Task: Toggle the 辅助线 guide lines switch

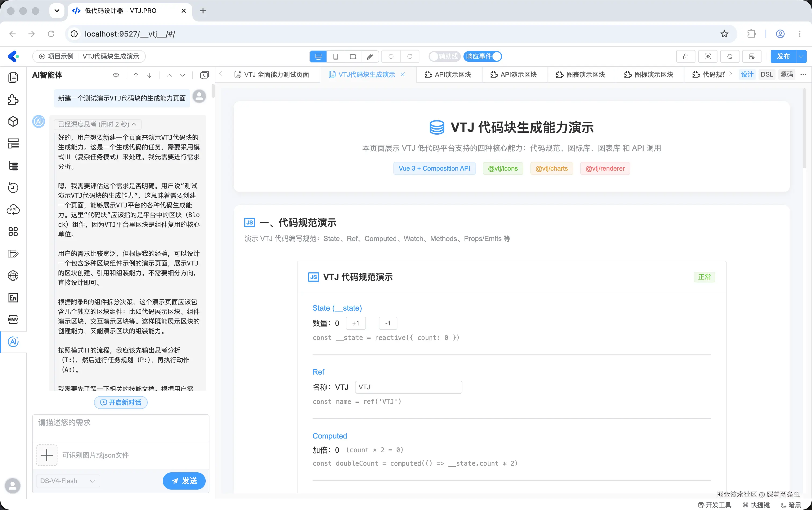Action: [445, 56]
